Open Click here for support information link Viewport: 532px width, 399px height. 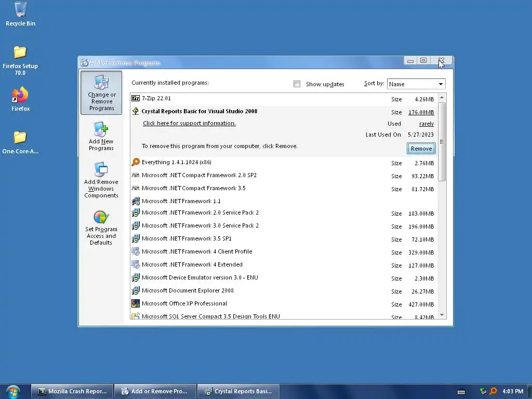pos(189,123)
